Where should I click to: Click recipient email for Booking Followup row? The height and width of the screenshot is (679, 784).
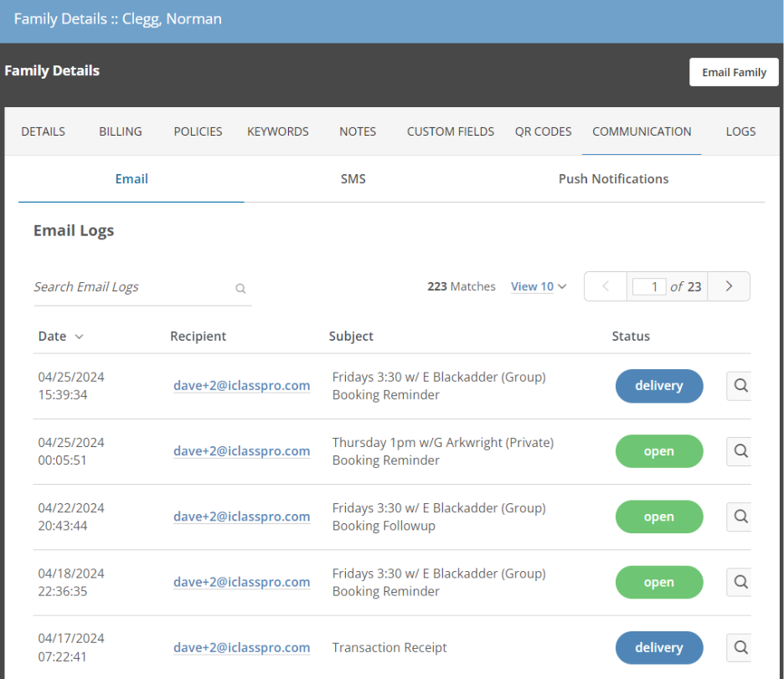click(241, 517)
